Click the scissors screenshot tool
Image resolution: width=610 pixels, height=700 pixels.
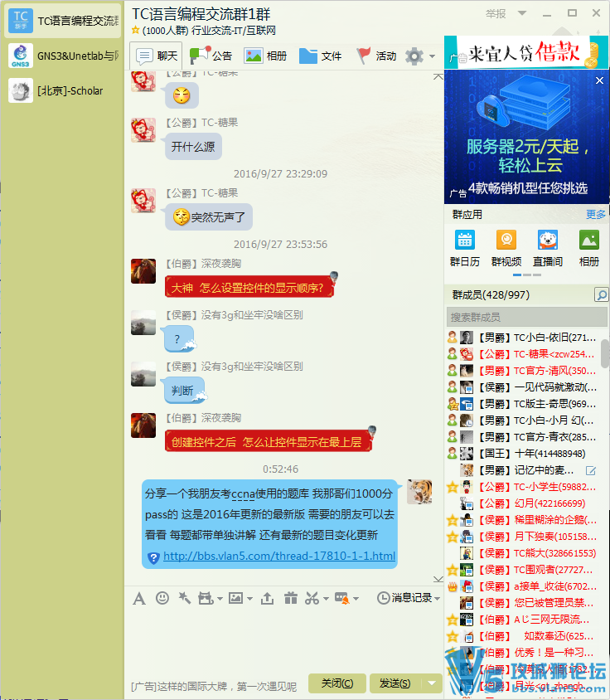coord(312,598)
